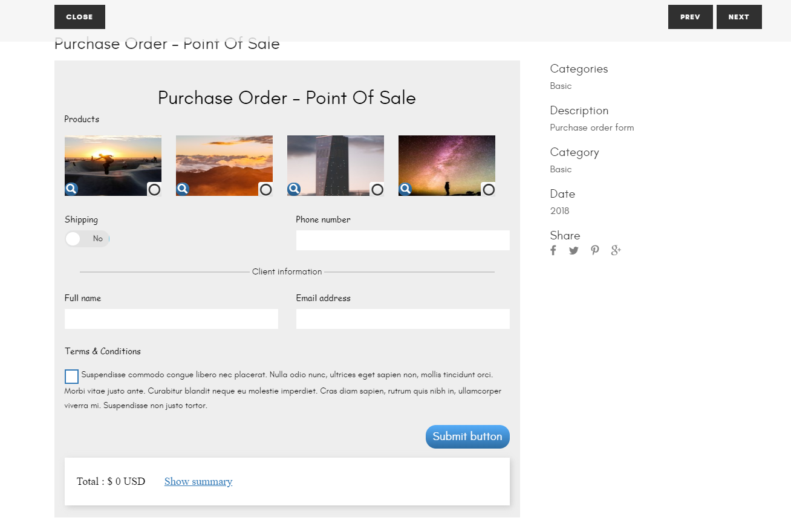The image size is (791, 532).
Task: Click inside the Phone number field
Action: pyautogui.click(x=403, y=240)
